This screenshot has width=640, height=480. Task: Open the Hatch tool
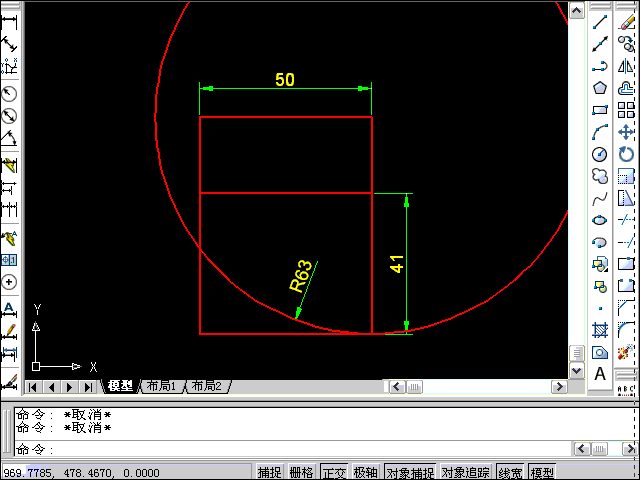[600, 330]
